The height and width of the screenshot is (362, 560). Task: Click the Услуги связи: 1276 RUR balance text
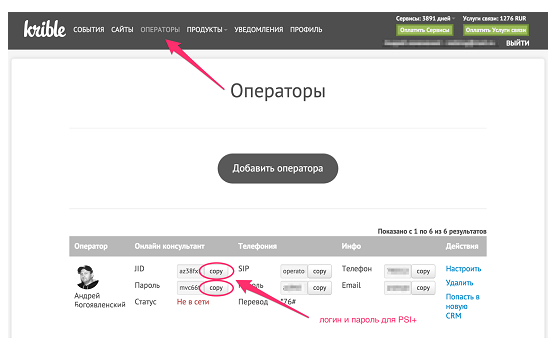494,18
